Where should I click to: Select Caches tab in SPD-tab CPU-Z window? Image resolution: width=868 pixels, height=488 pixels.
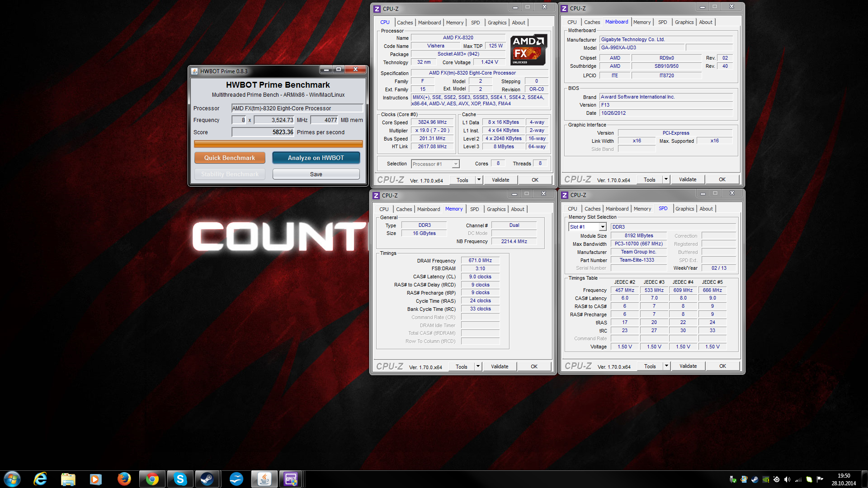point(592,209)
